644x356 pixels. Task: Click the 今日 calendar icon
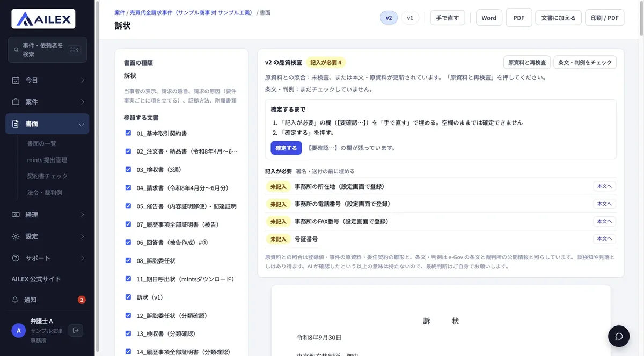point(16,80)
